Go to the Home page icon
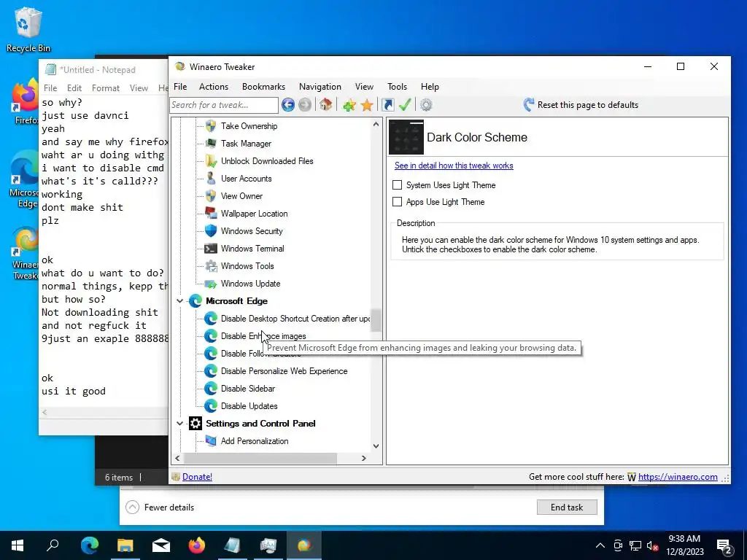This screenshot has height=560, width=747. [326, 105]
